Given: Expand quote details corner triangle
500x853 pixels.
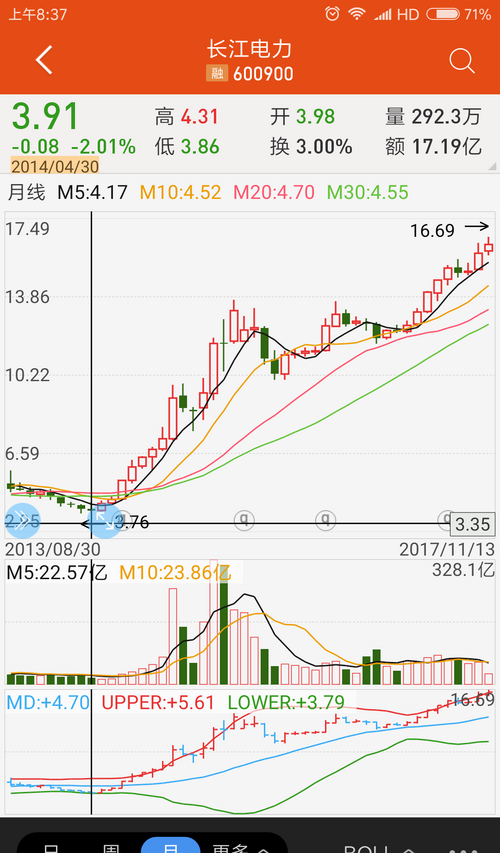Looking at the screenshot, I should pyautogui.click(x=493, y=166).
